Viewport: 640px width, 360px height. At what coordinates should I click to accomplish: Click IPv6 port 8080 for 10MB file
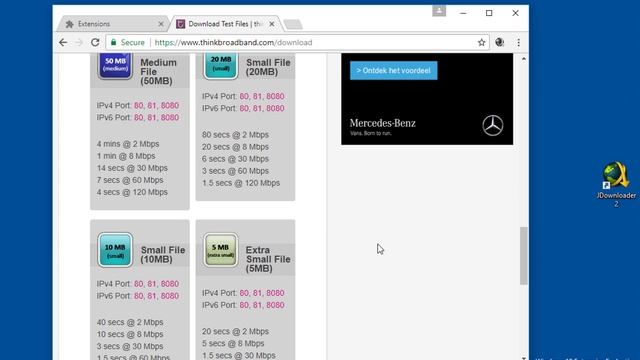(x=170, y=296)
